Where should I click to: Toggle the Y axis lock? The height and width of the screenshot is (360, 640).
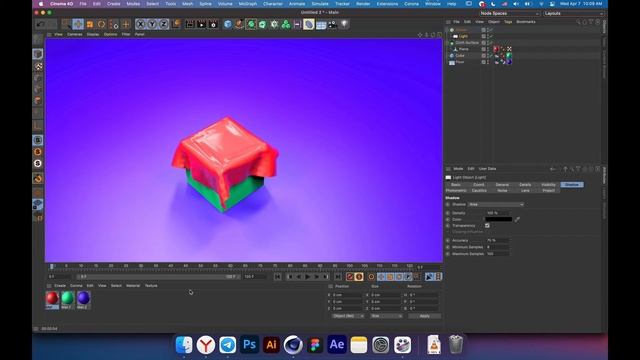(152, 24)
